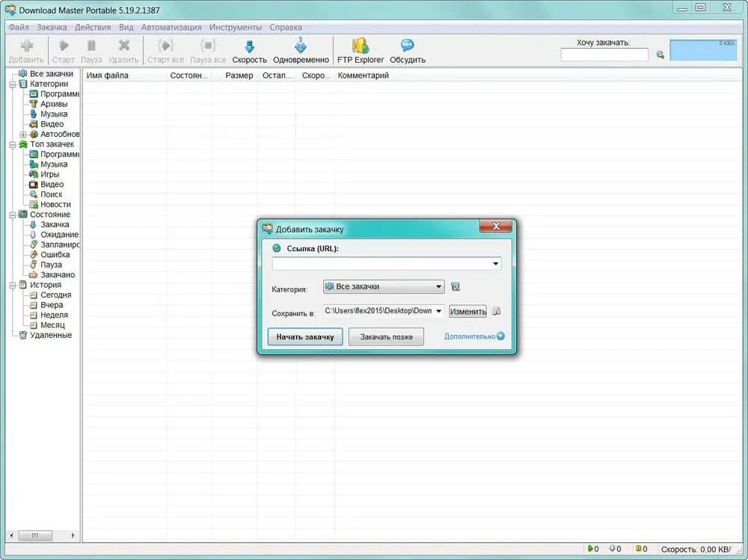The height and width of the screenshot is (560, 748).
Task: Expand the Автообновление tree node
Action: pyautogui.click(x=23, y=134)
